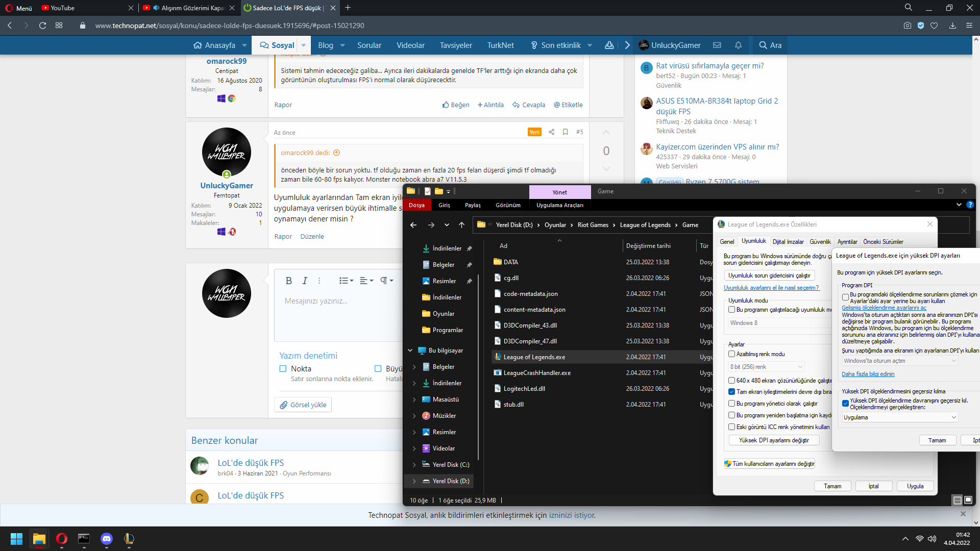The width and height of the screenshot is (980, 551).
Task: Enable the Nokta writing check checkbox
Action: pos(283,369)
